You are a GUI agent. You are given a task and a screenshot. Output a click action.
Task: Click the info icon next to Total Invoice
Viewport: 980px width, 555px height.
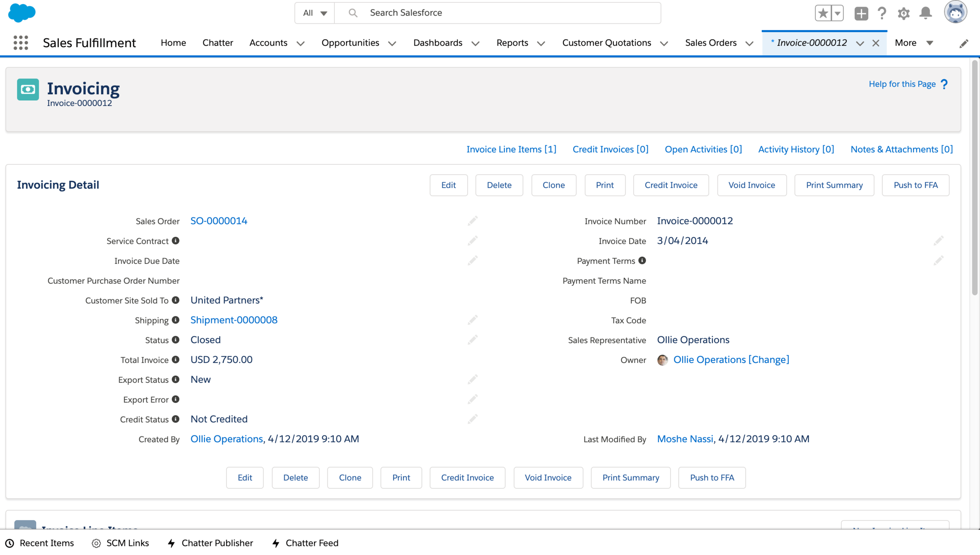(175, 360)
